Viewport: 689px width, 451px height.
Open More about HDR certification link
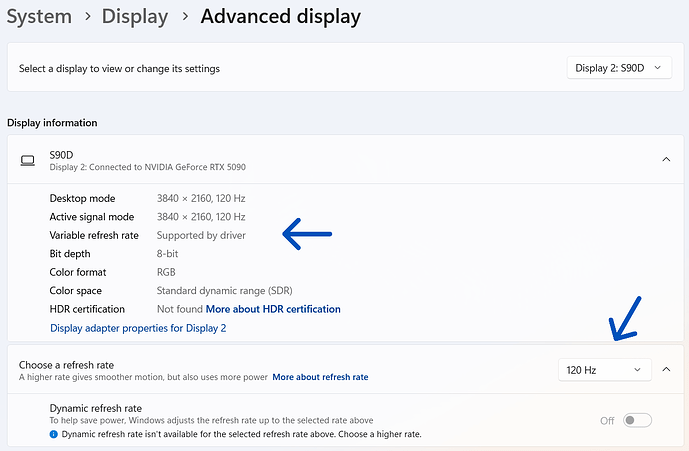pos(273,309)
